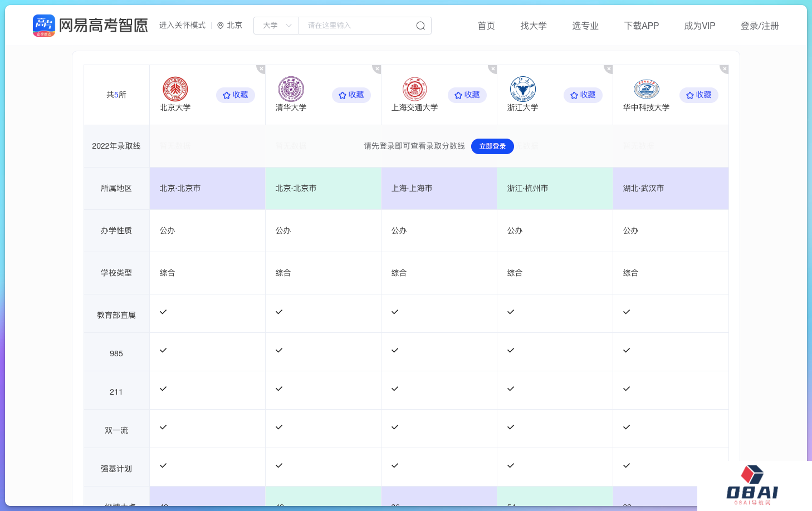The width and height of the screenshot is (812, 511).
Task: Open the 大学 search type dropdown
Action: click(277, 26)
